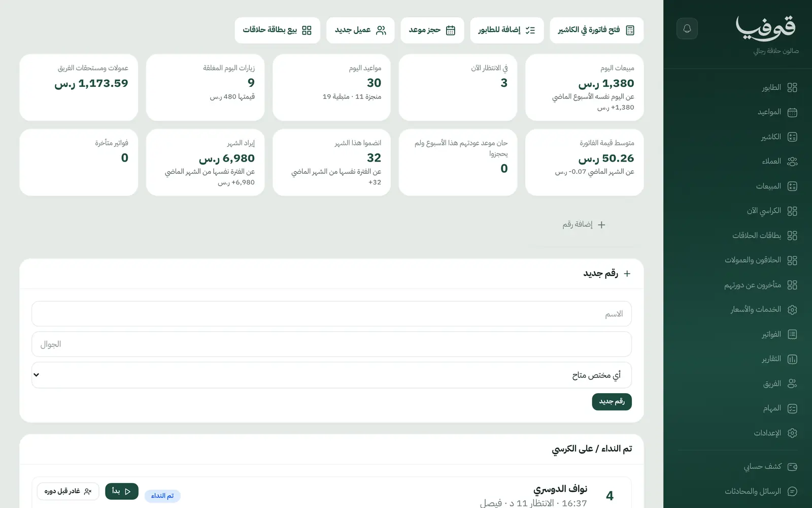Click غادر قبل دوره button
This screenshot has width=812, height=508.
[68, 491]
